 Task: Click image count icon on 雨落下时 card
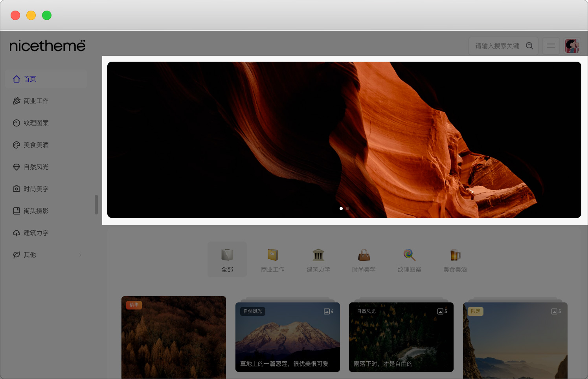pos(440,311)
